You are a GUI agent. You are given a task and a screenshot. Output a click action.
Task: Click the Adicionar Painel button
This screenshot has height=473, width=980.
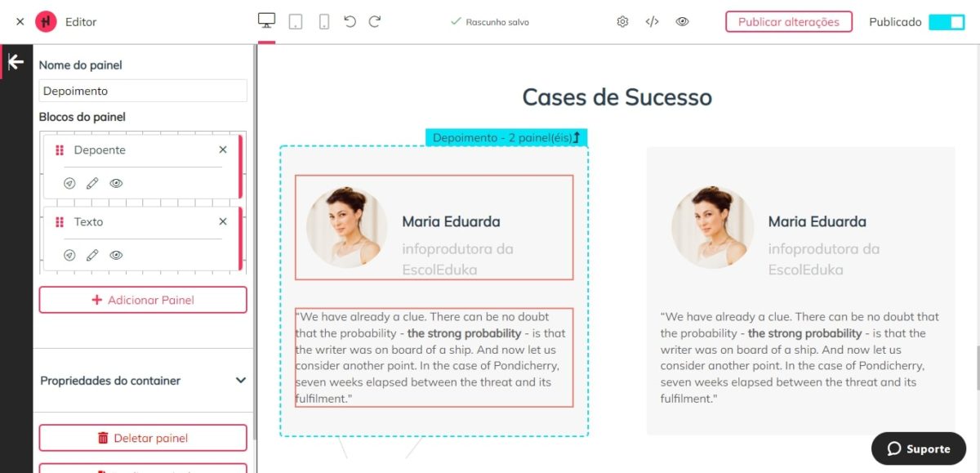point(143,300)
